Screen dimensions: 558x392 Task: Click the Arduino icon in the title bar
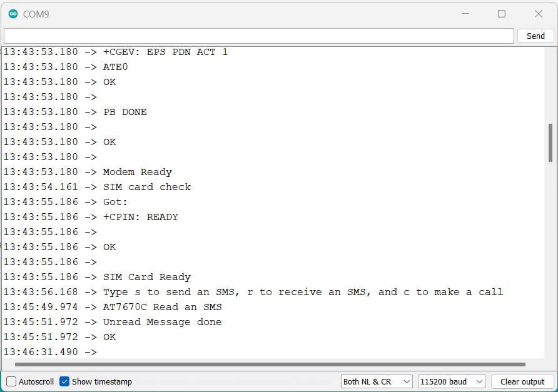pos(14,14)
